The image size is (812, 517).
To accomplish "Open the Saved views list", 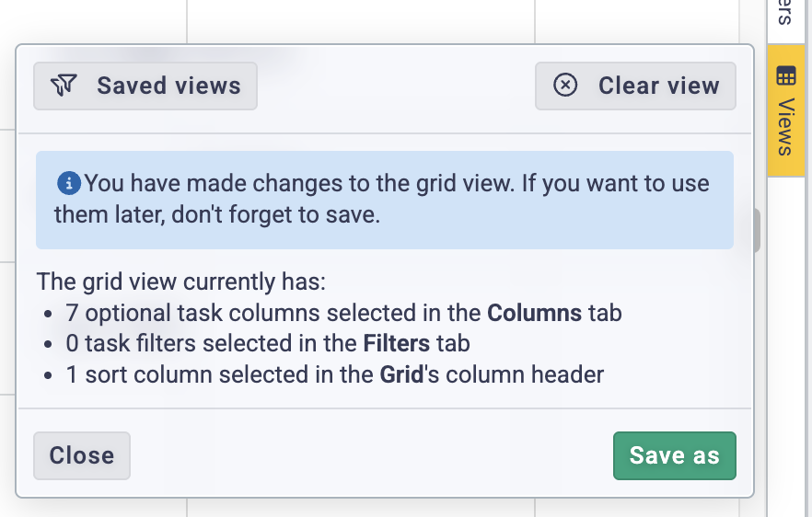I will coord(145,86).
